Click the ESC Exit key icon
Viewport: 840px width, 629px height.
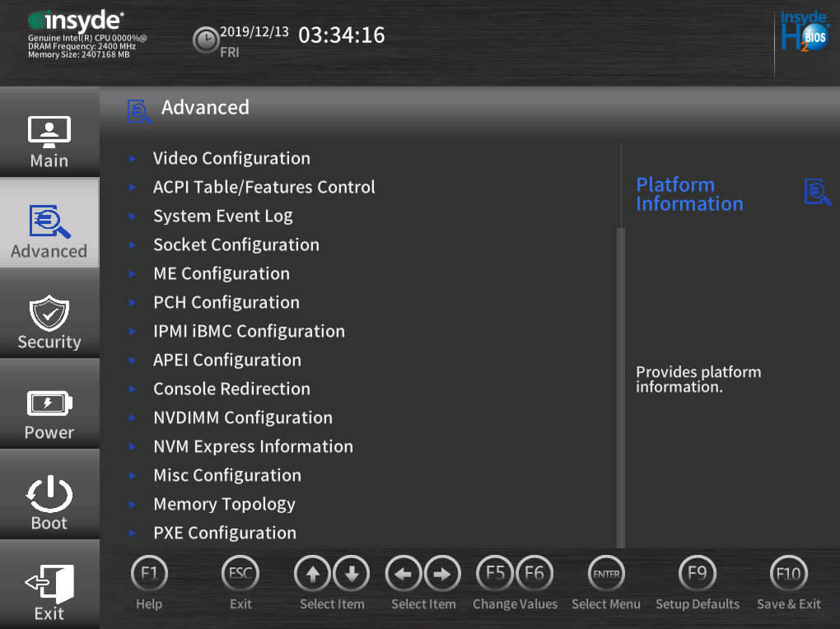coord(240,574)
